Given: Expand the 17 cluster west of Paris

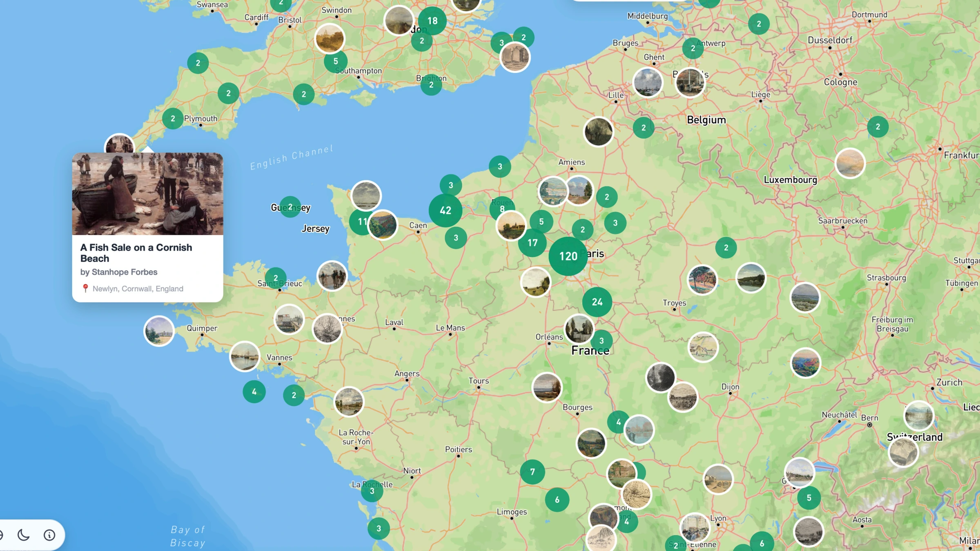Looking at the screenshot, I should click(532, 243).
